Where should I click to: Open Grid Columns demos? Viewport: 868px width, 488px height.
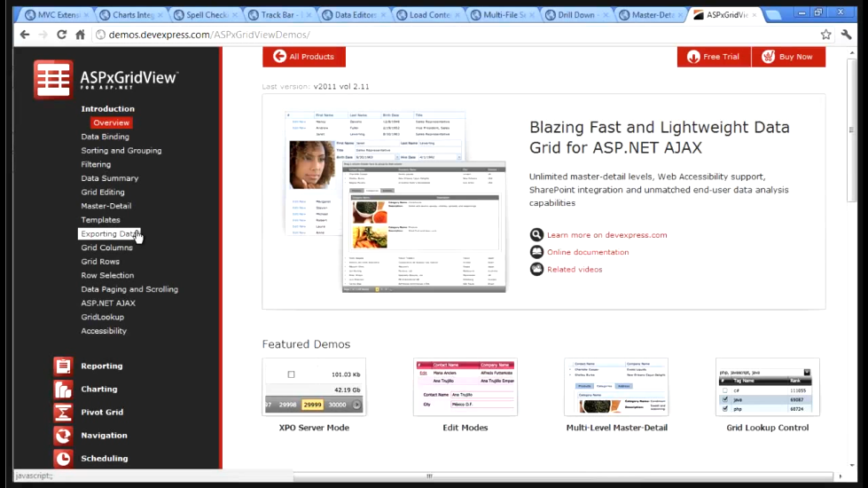pos(107,248)
